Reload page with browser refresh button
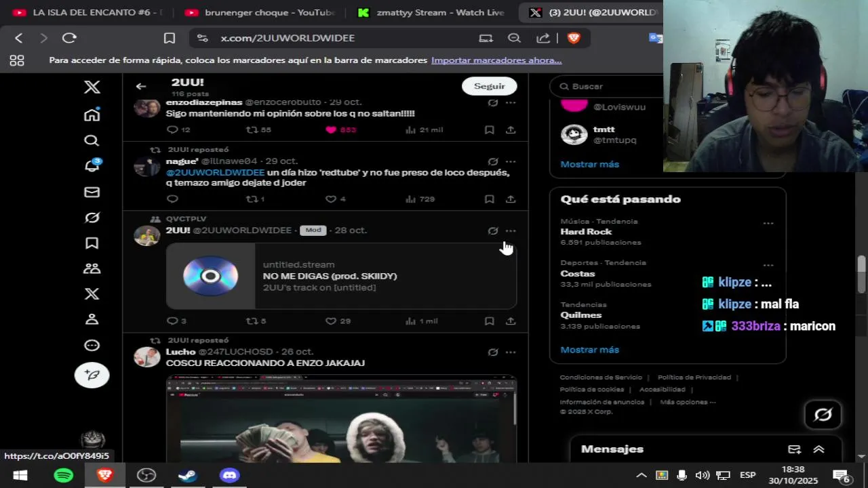Image resolution: width=868 pixels, height=488 pixels. (69, 38)
